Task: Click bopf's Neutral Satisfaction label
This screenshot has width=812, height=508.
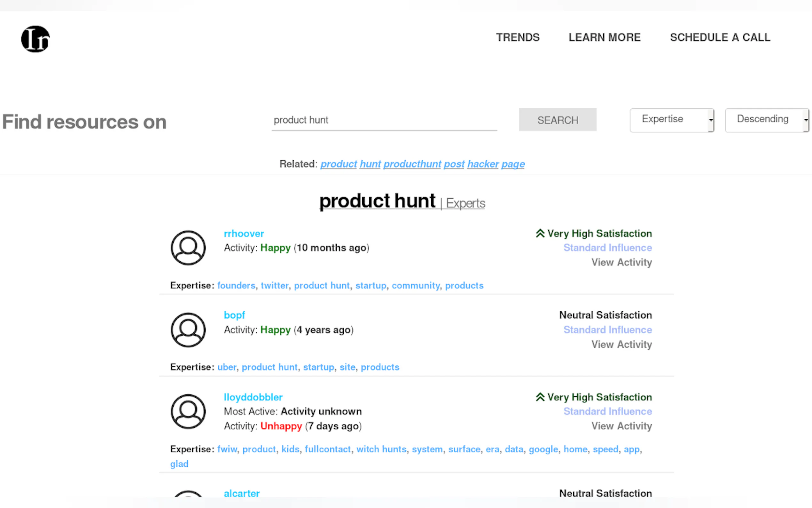Action: coord(605,315)
